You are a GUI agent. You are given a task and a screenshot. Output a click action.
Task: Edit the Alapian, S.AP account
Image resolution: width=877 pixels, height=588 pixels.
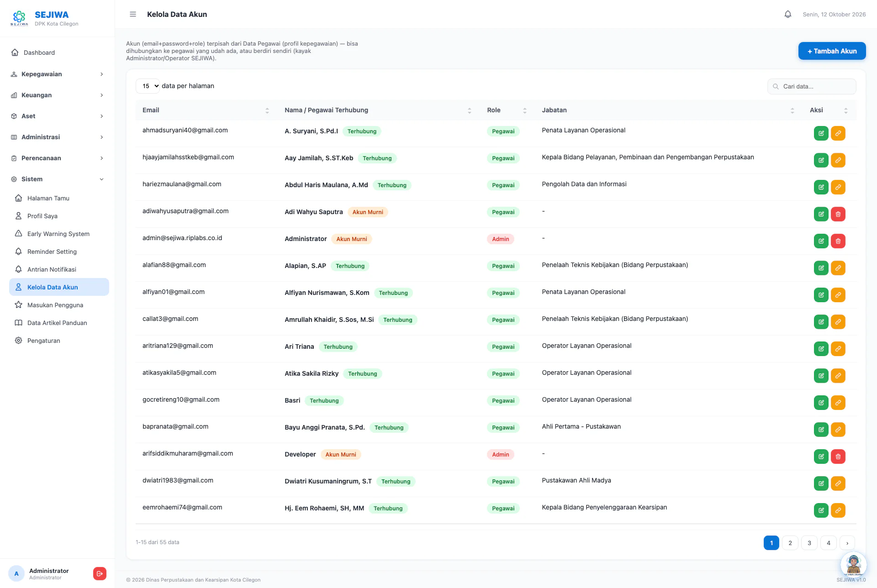[x=821, y=268]
